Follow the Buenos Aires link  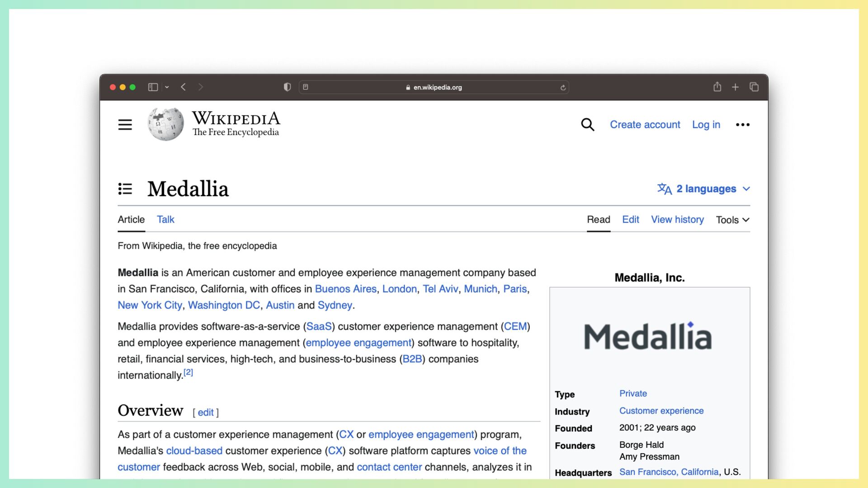[345, 289]
